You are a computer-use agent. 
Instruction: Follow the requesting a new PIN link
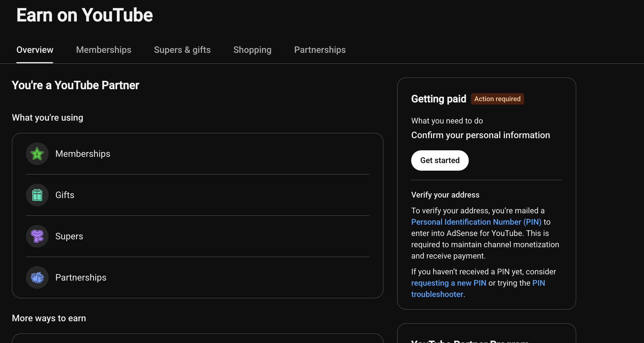point(449,283)
